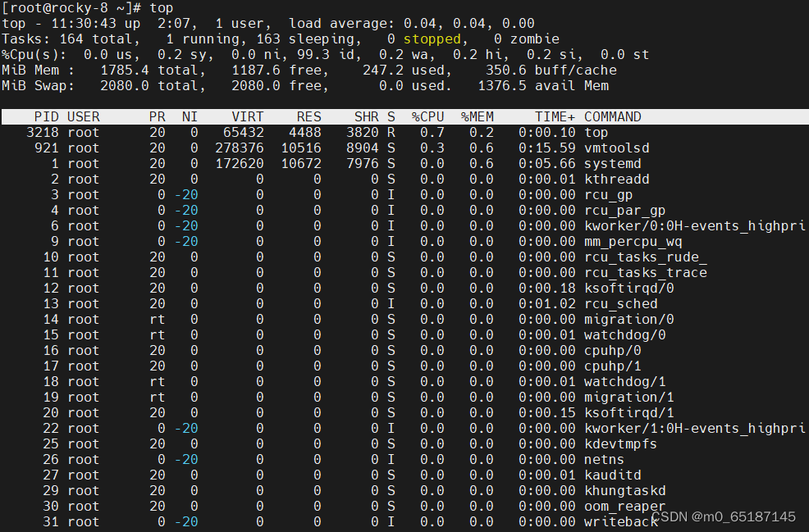Click the 0.7 %CPU value of top
Image resolution: width=809 pixels, height=532 pixels.
tap(432, 133)
